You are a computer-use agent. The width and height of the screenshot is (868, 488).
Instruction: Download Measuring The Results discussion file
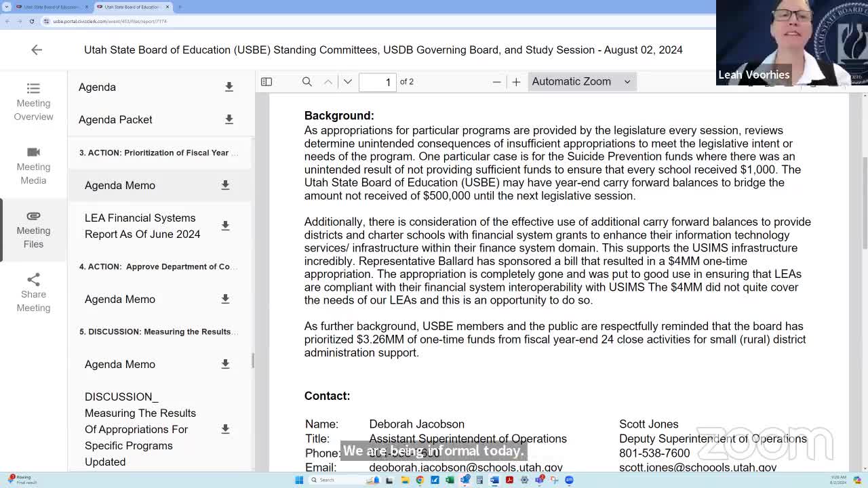pyautogui.click(x=225, y=429)
